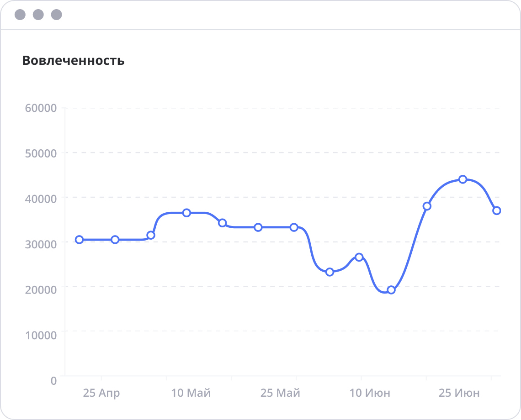The height and width of the screenshot is (420, 521).
Task: Select the first data point on the left
Action: point(79,240)
